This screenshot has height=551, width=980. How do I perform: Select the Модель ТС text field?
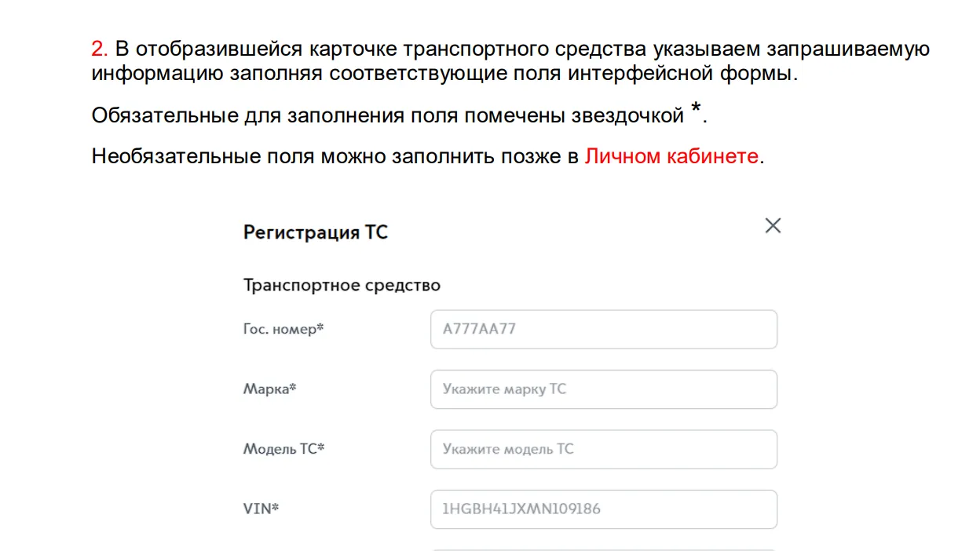click(x=603, y=449)
